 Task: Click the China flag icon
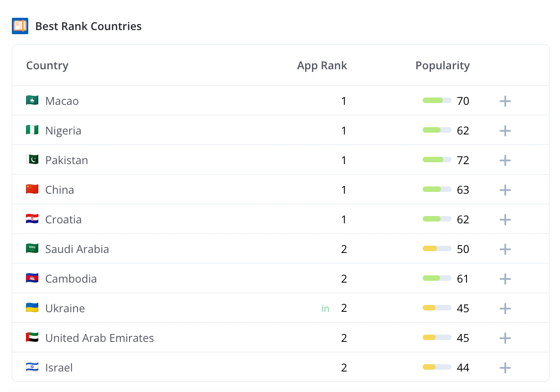(32, 190)
